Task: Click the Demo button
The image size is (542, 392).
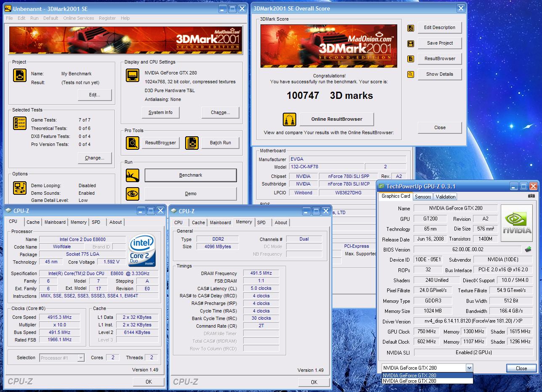Action: click(191, 193)
